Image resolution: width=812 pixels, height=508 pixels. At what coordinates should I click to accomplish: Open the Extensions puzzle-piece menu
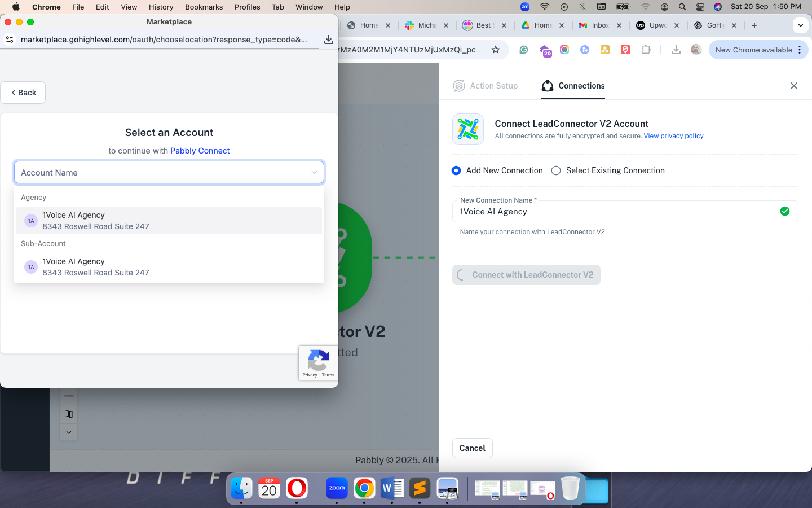tap(646, 50)
